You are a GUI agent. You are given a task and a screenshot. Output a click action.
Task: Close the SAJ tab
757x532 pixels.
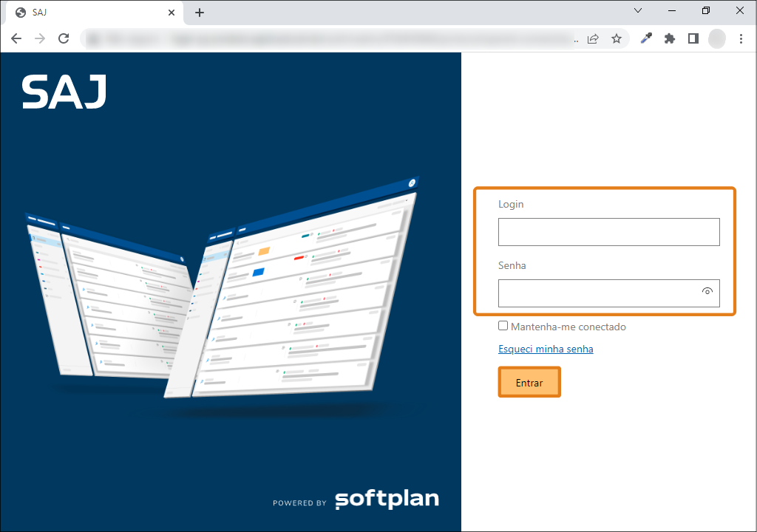click(x=172, y=13)
